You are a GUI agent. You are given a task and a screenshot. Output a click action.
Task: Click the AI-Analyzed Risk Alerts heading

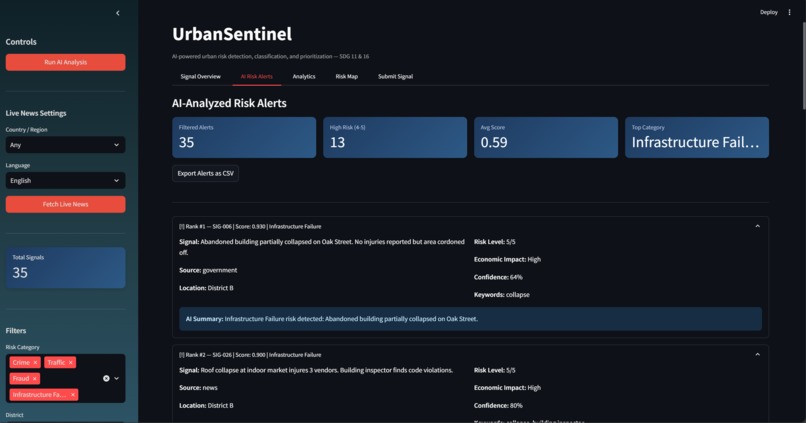coord(229,103)
